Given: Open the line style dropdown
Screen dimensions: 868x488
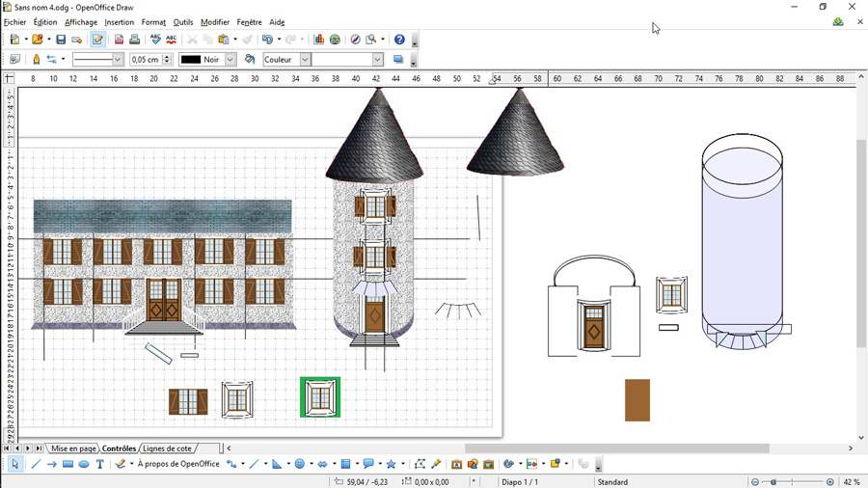Looking at the screenshot, I should (x=118, y=60).
